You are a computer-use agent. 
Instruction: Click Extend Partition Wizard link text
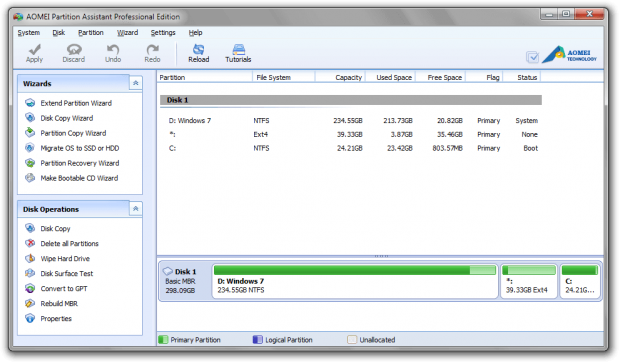(x=76, y=103)
